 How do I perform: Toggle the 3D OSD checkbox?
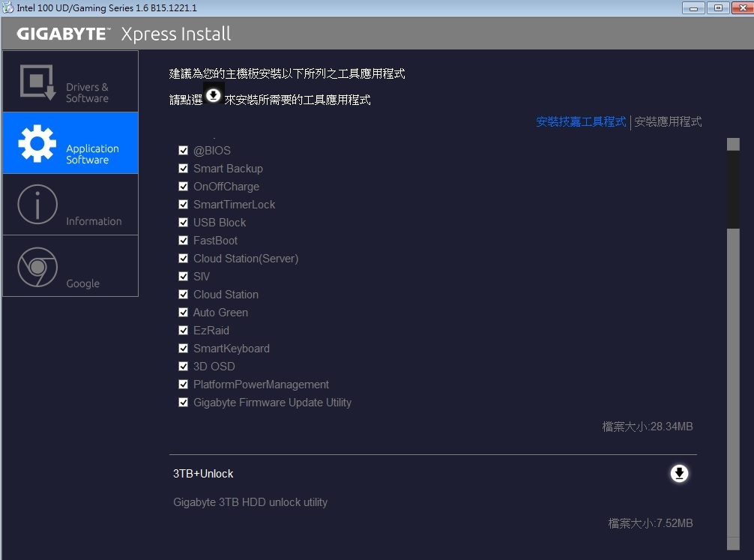point(183,366)
